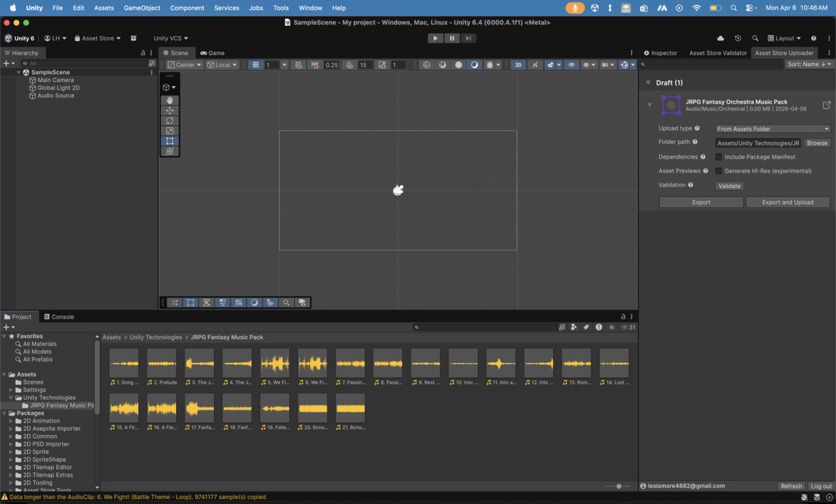Open the Local rotation dropdown
This screenshot has width=836, height=504.
point(222,65)
